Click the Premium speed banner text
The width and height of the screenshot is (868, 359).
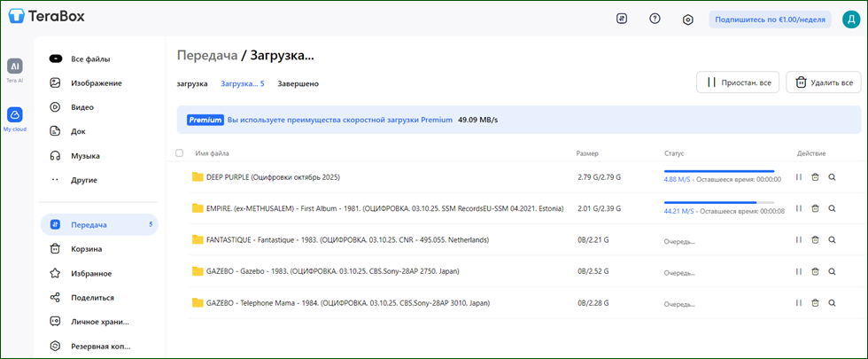(x=340, y=120)
